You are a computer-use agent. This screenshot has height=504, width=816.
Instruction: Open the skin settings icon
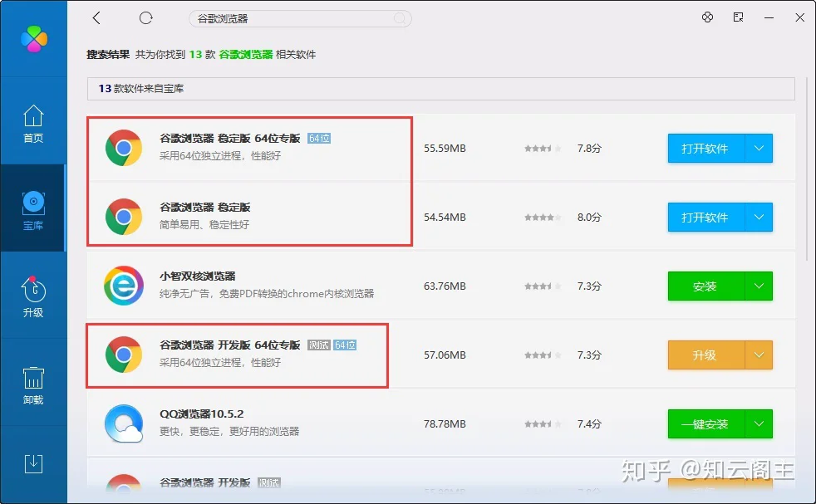coord(707,17)
